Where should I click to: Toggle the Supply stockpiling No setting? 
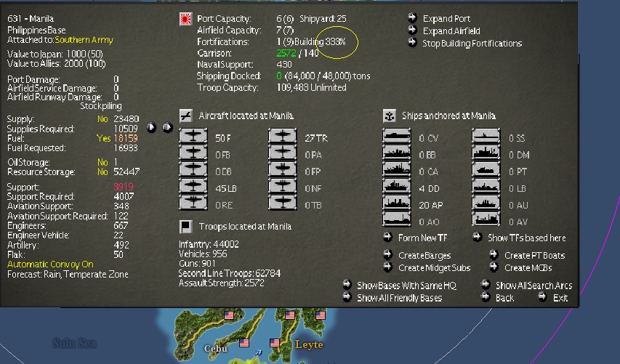pyautogui.click(x=102, y=119)
